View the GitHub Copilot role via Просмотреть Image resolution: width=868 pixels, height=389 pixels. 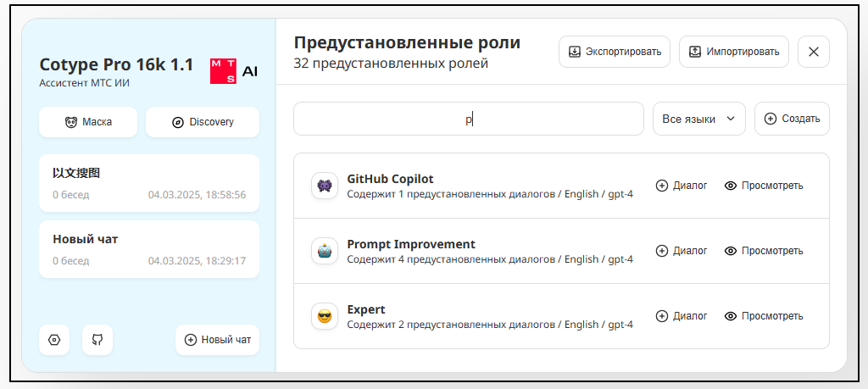(764, 186)
